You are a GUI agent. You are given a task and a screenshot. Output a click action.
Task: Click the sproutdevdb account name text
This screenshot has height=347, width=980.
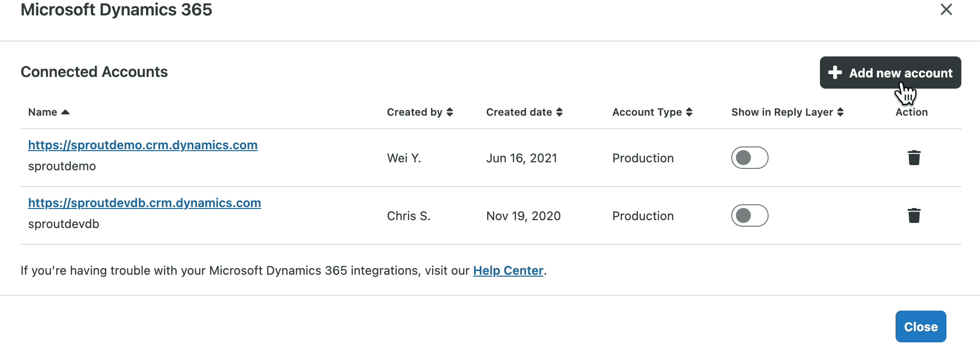pos(63,224)
